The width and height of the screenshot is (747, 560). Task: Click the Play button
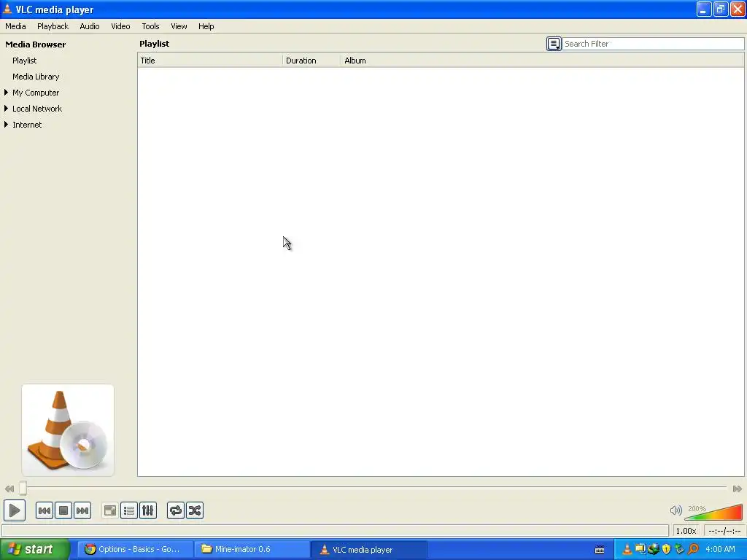[x=15, y=510]
